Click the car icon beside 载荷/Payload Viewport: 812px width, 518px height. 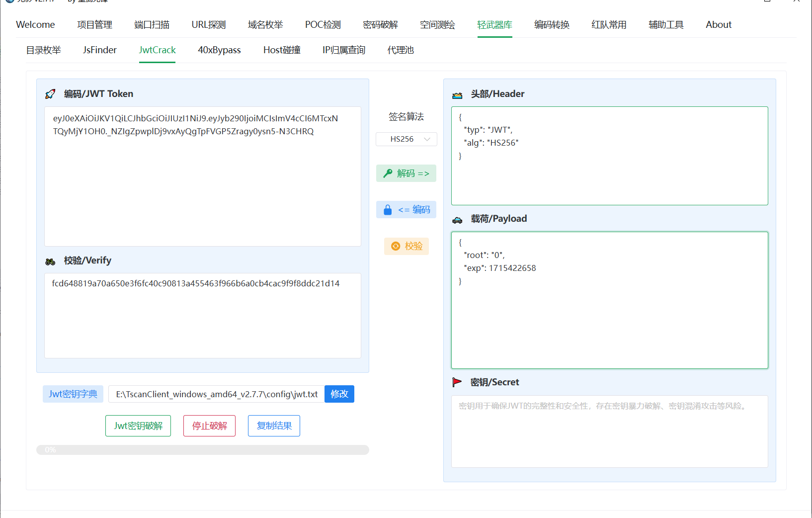457,220
